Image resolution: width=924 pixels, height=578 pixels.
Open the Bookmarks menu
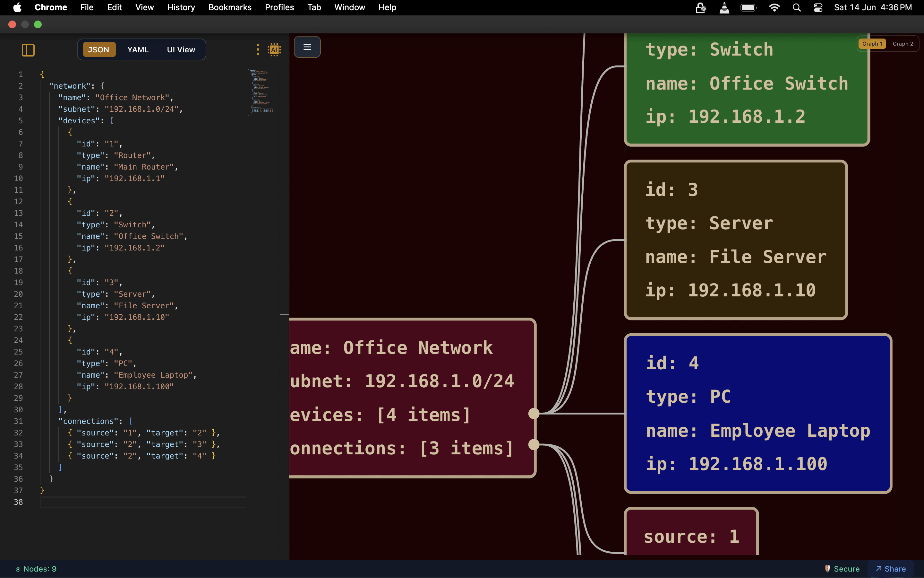(230, 7)
